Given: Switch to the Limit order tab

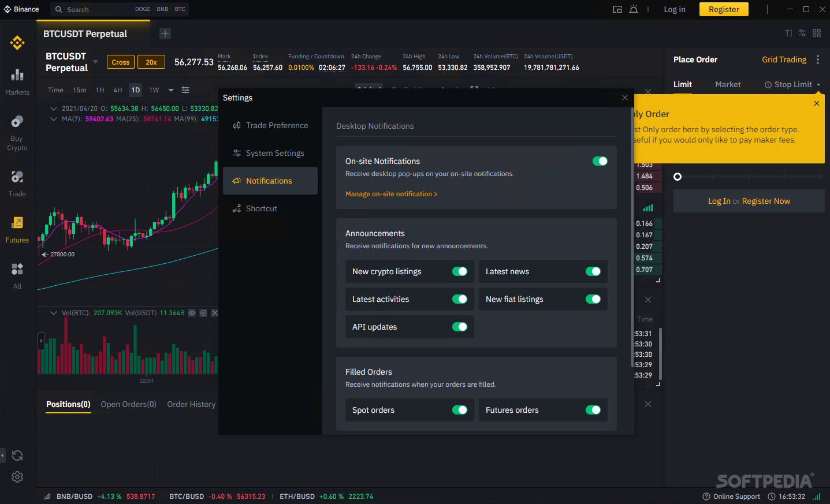Looking at the screenshot, I should click(x=683, y=84).
